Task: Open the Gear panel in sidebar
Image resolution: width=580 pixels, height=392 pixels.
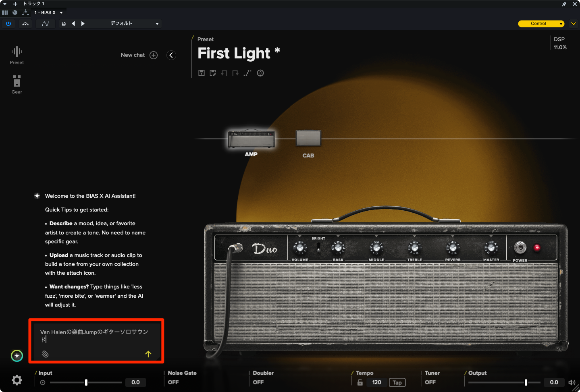Action: tap(17, 84)
